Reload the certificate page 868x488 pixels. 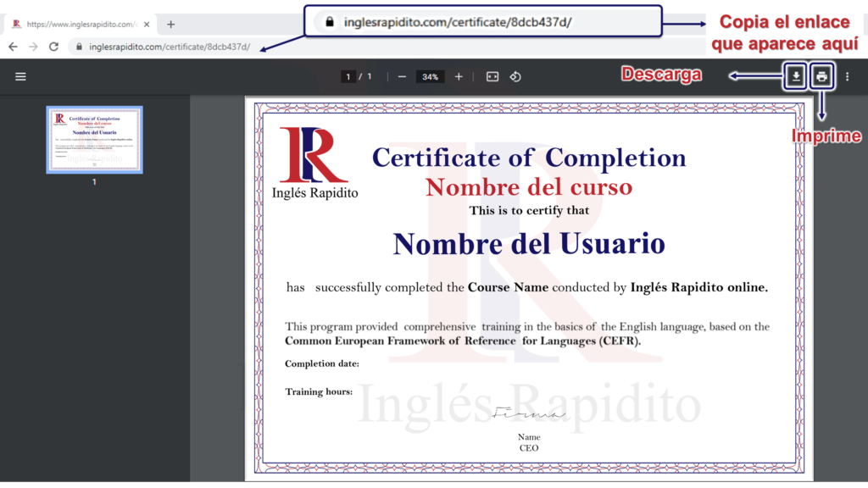click(53, 47)
